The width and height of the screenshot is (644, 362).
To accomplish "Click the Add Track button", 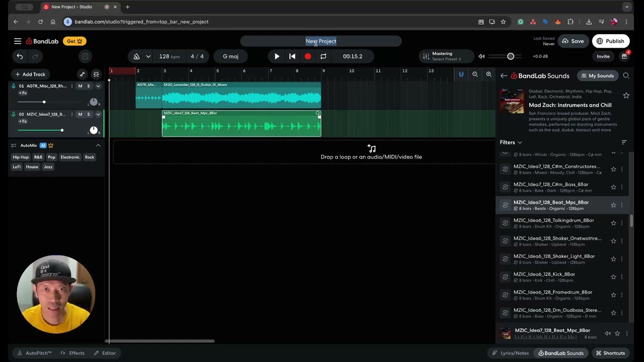I will [x=30, y=74].
